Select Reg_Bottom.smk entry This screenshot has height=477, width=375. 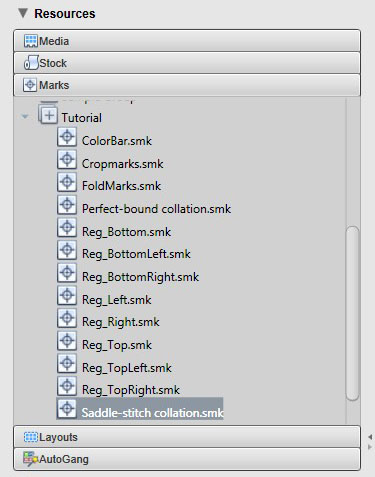(x=126, y=232)
